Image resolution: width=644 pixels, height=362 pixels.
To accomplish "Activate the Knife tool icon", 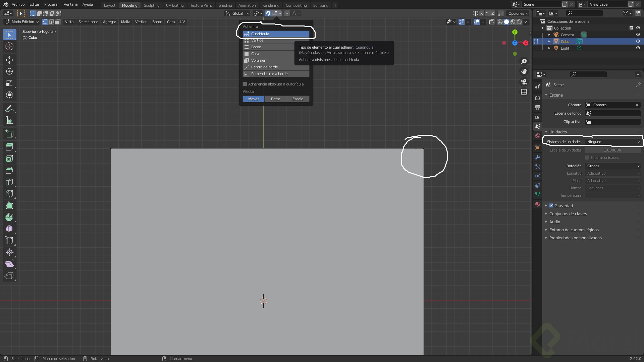I will click(9, 194).
